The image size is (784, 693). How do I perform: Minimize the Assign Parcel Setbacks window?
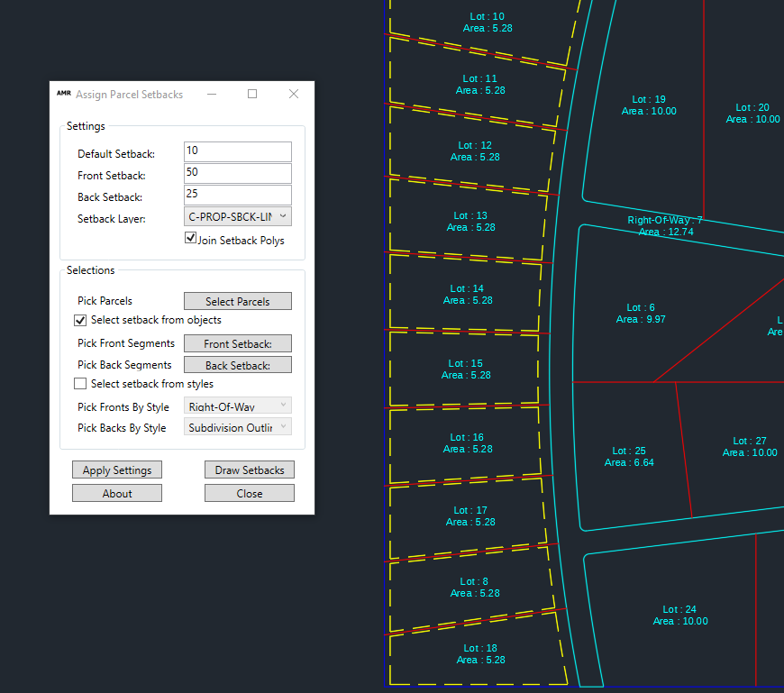pyautogui.click(x=211, y=93)
